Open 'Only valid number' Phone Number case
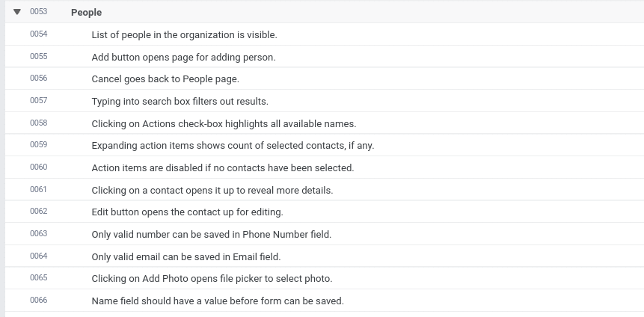 (x=211, y=234)
